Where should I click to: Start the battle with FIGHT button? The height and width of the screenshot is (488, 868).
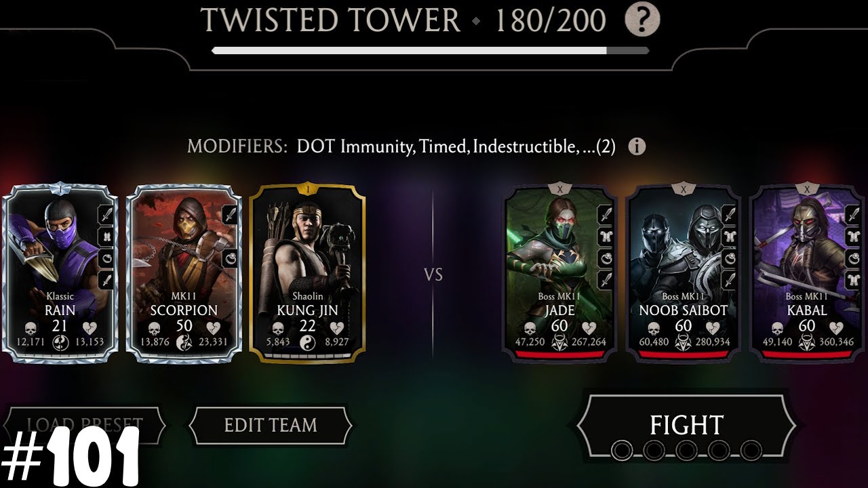pos(686,426)
